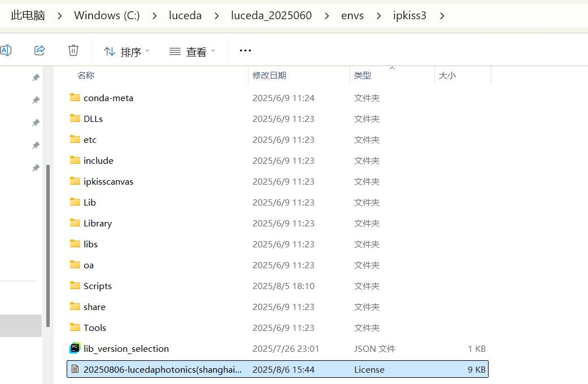Select the libs folder icon
Image resolution: width=588 pixels, height=384 pixels.
point(75,244)
